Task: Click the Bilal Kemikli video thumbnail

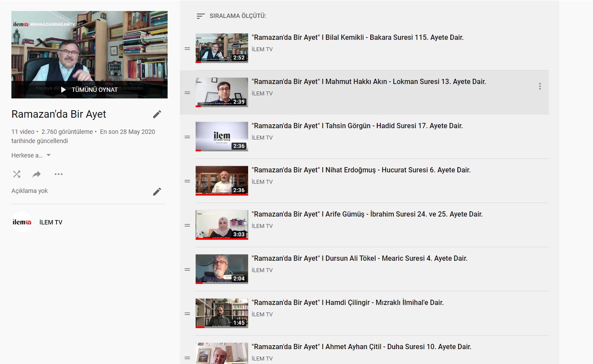Action: (222, 48)
